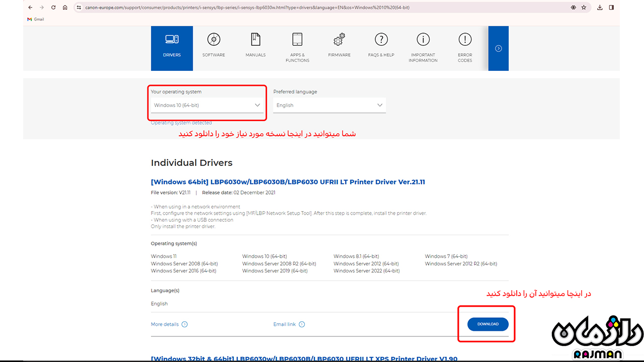644x362 pixels.
Task: Click 'Operating system detected' text
Action: pyautogui.click(x=181, y=123)
